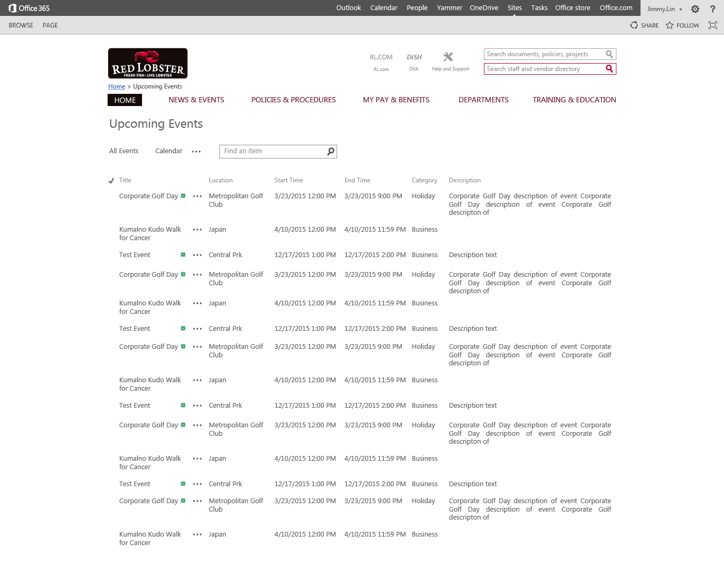This screenshot has height=588, width=724.
Task: Open the Outlook link in top bar
Action: click(349, 8)
